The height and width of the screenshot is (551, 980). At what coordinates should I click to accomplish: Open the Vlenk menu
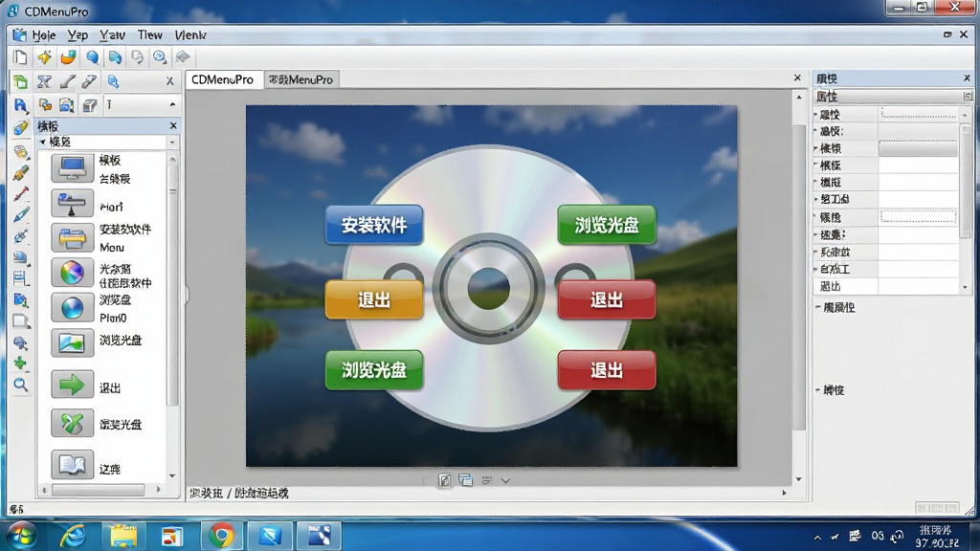pyautogui.click(x=190, y=35)
